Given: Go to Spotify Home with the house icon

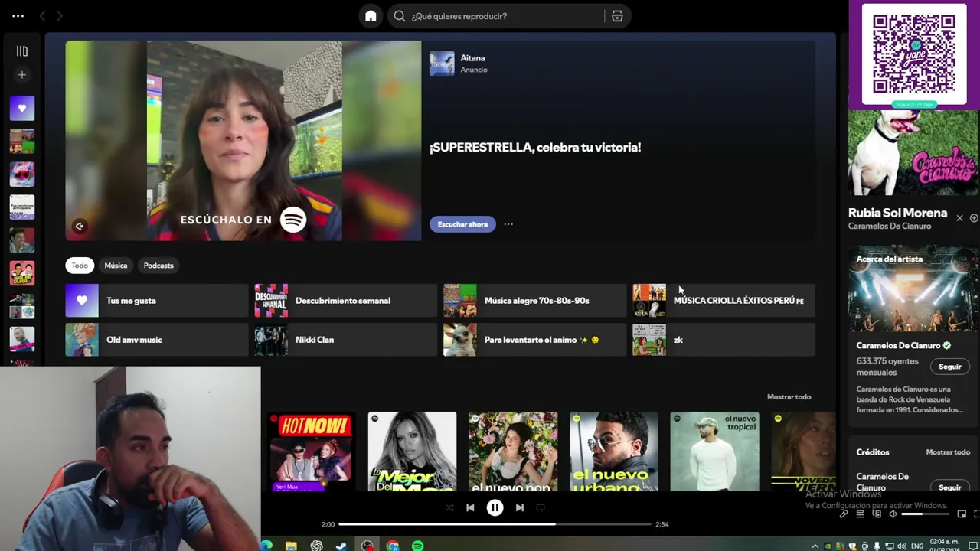Looking at the screenshot, I should pyautogui.click(x=371, y=16).
